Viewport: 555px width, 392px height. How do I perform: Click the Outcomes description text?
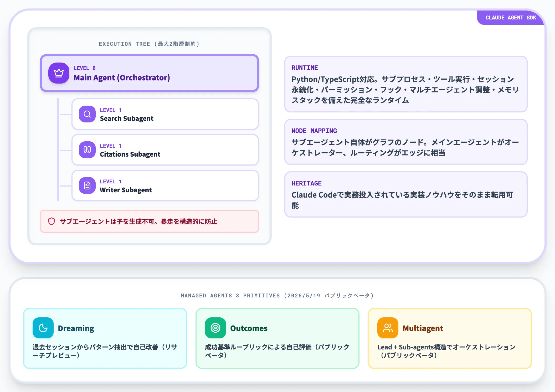[277, 351]
